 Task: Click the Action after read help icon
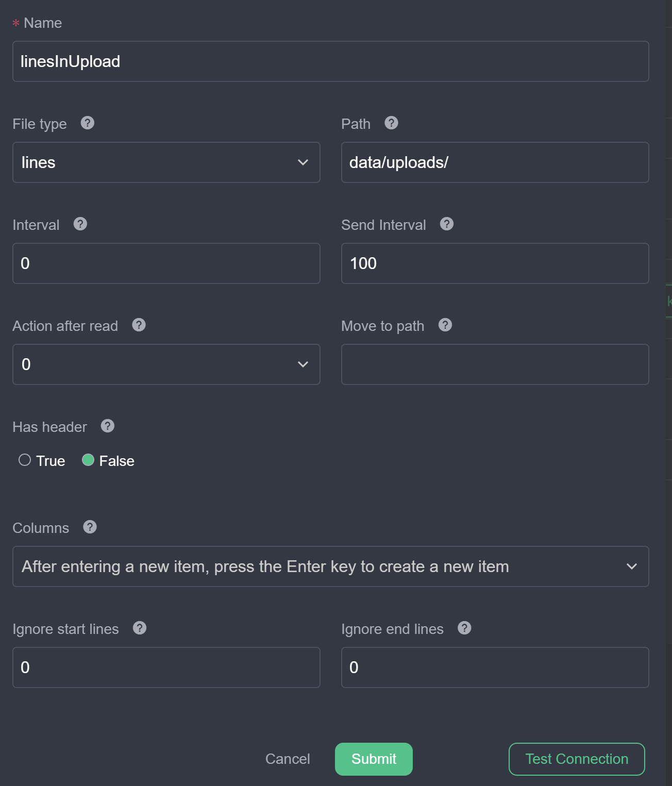[x=138, y=325]
